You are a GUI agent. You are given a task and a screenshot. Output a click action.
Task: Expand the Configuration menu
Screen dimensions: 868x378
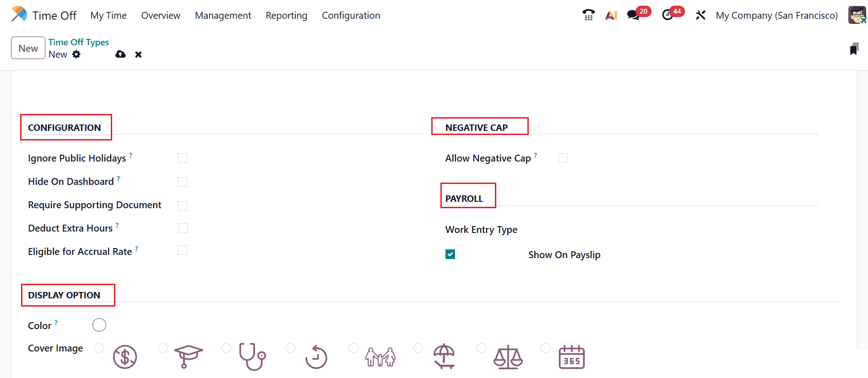tap(351, 16)
